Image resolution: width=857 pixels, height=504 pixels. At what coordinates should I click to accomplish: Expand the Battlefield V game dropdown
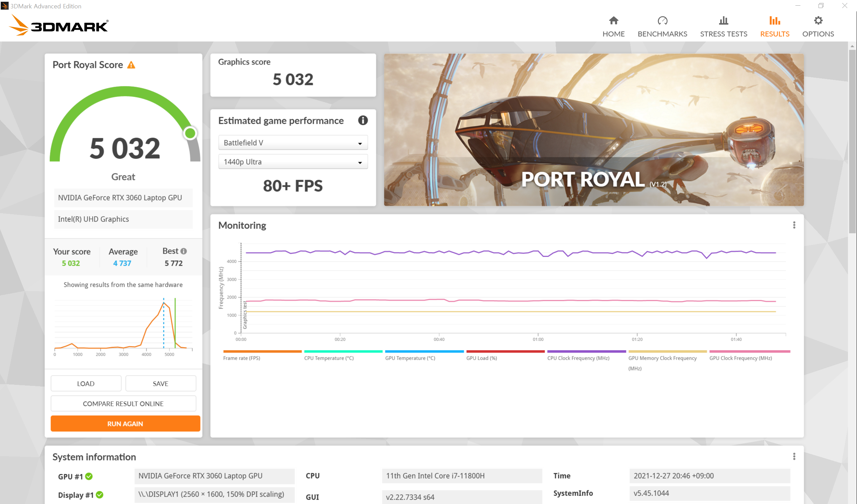coord(293,143)
